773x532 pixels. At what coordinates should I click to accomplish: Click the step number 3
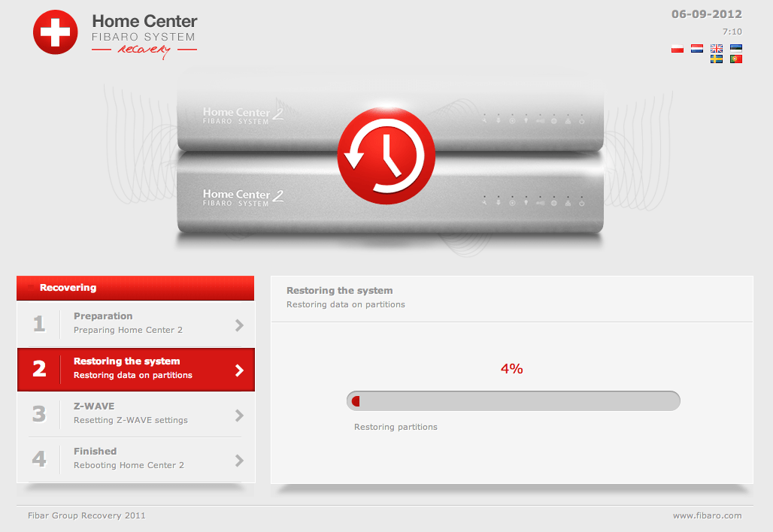[x=39, y=414]
